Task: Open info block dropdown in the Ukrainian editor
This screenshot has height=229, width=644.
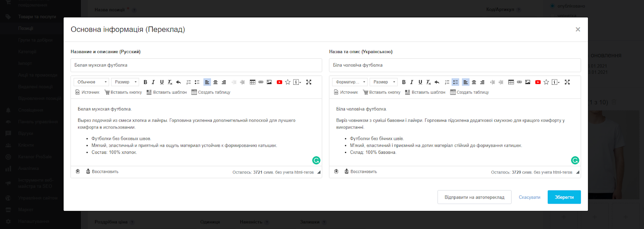Action: coord(556,82)
